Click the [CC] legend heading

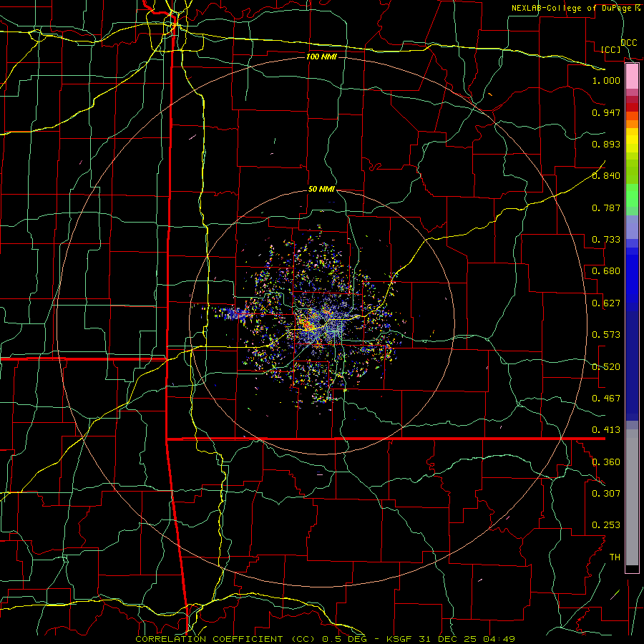click(x=611, y=49)
